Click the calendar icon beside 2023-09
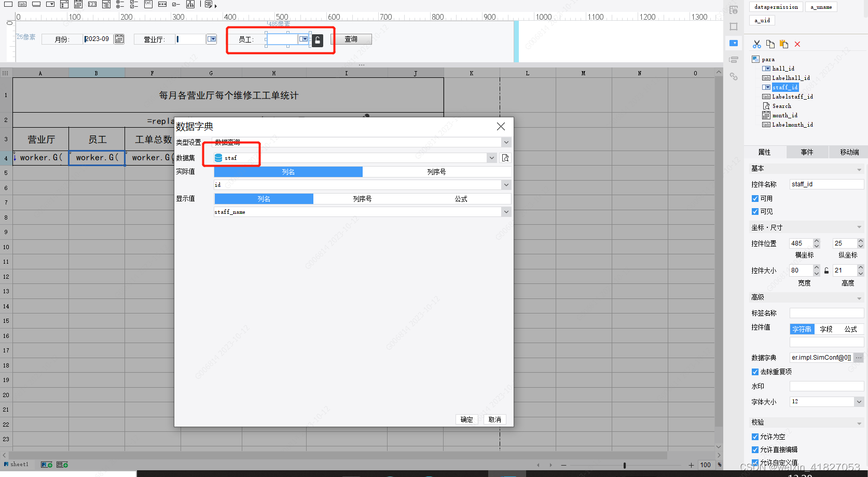Viewport: 868px width, 477px height. point(119,39)
